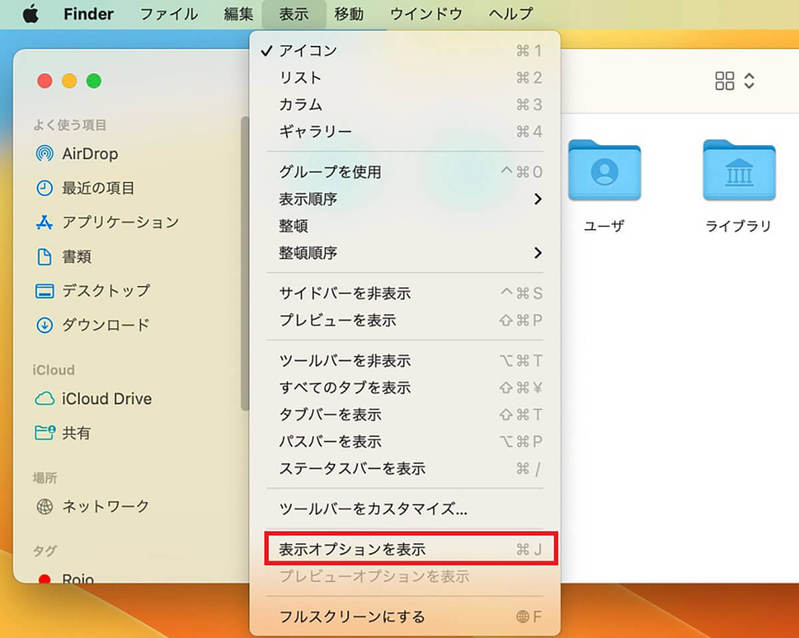Open the ウインドウ menu

[x=426, y=14]
